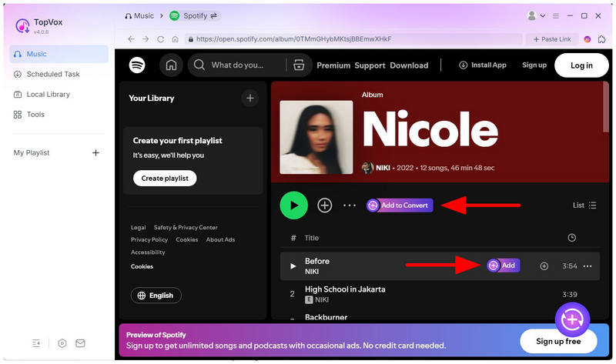Click the Music breadcrumb at top
The image size is (616, 364).
[x=139, y=16]
